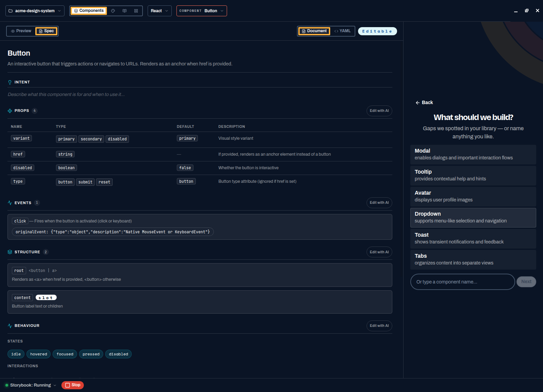Click the 'pressed' state chip

tap(91, 354)
